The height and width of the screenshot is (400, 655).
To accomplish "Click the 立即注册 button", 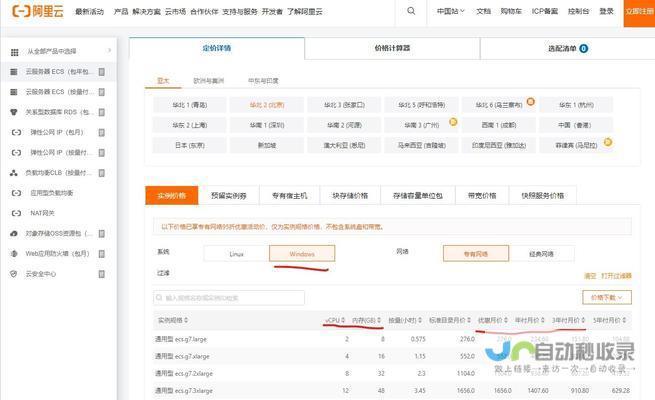I will [x=640, y=12].
